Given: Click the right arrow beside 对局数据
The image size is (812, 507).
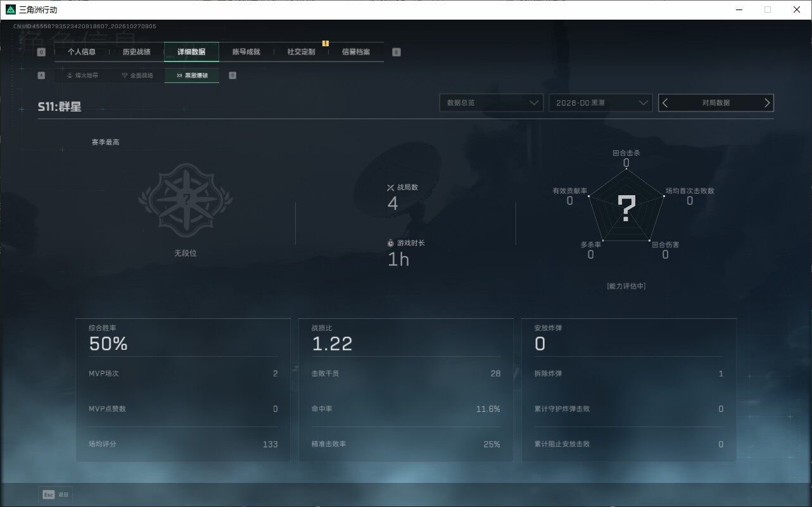Looking at the screenshot, I should point(767,103).
